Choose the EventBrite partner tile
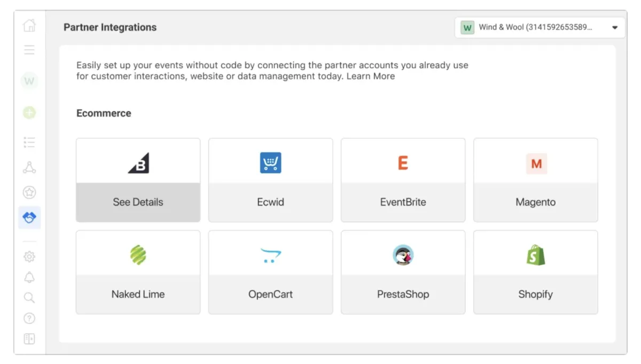The image size is (641, 364). 403,180
